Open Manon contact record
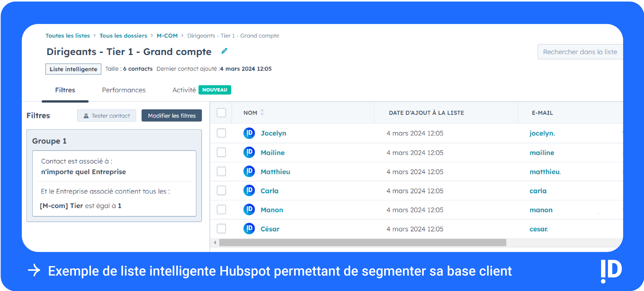Viewport: 644px width, 291px height. tap(272, 210)
